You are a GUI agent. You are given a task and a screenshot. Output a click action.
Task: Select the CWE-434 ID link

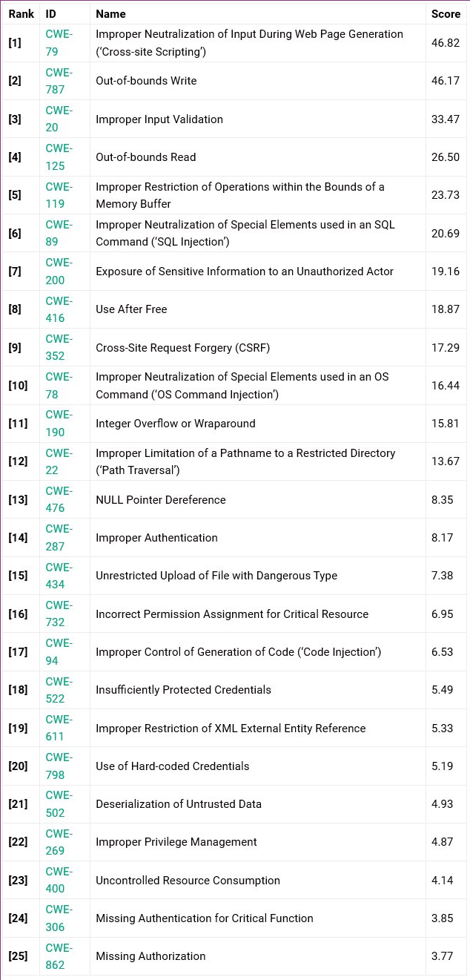[x=59, y=576]
